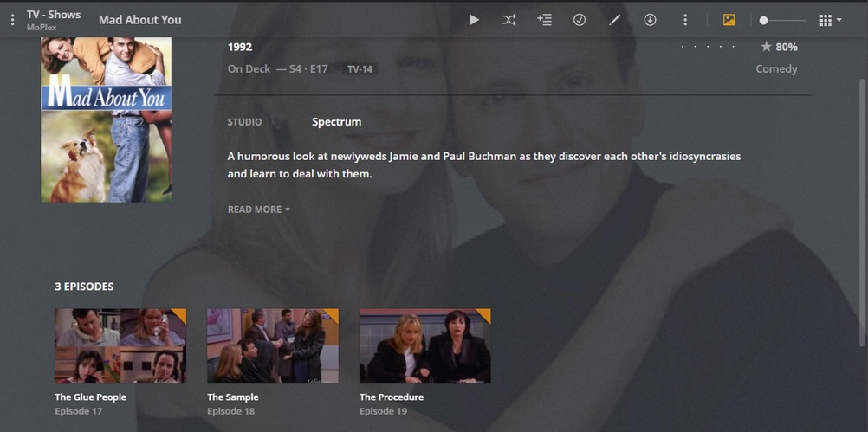
Task: Open the Comedy genre link
Action: point(777,69)
